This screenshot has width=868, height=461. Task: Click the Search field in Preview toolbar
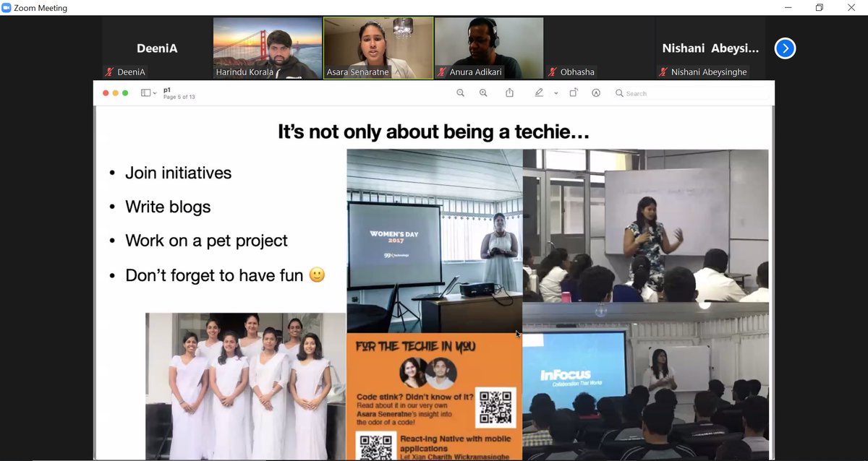[692, 93]
